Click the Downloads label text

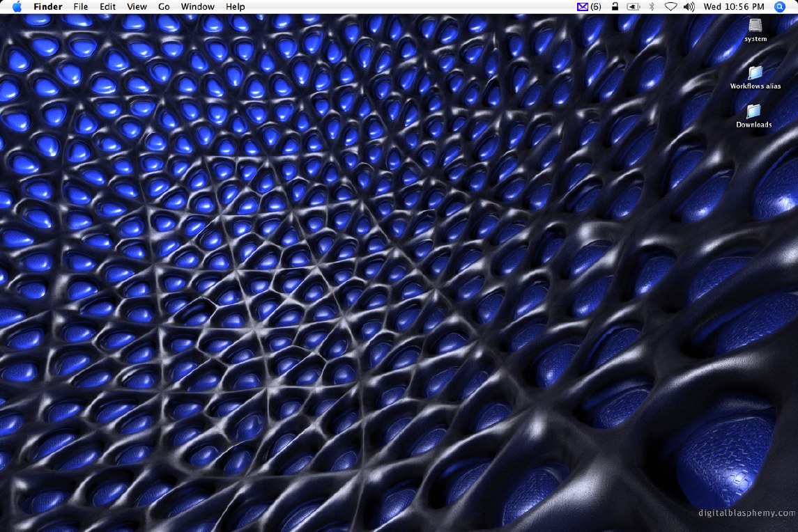(753, 125)
